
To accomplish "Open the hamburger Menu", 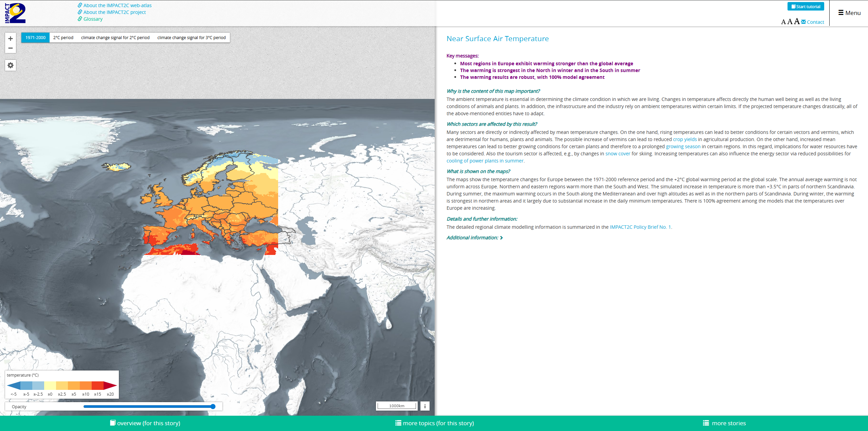I will [x=849, y=13].
